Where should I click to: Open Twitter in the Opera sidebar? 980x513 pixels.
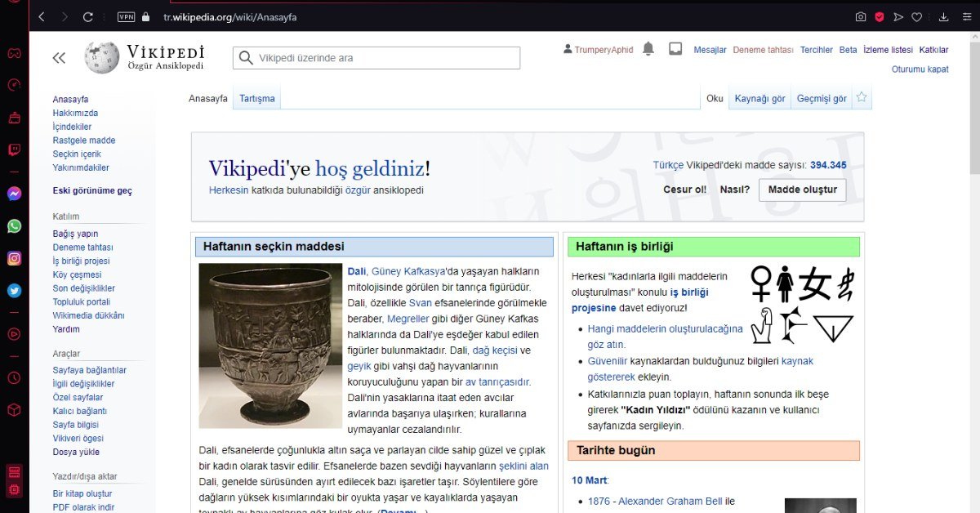pos(14,290)
